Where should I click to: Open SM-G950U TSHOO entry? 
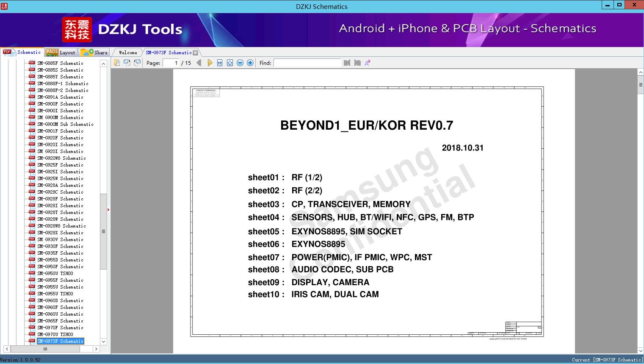[55, 273]
